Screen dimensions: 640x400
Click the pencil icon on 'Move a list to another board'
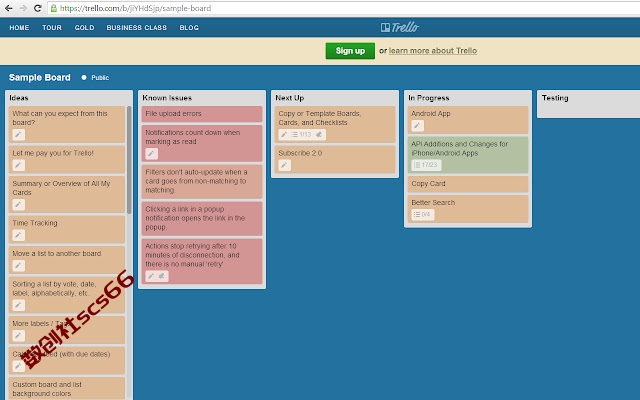click(18, 266)
